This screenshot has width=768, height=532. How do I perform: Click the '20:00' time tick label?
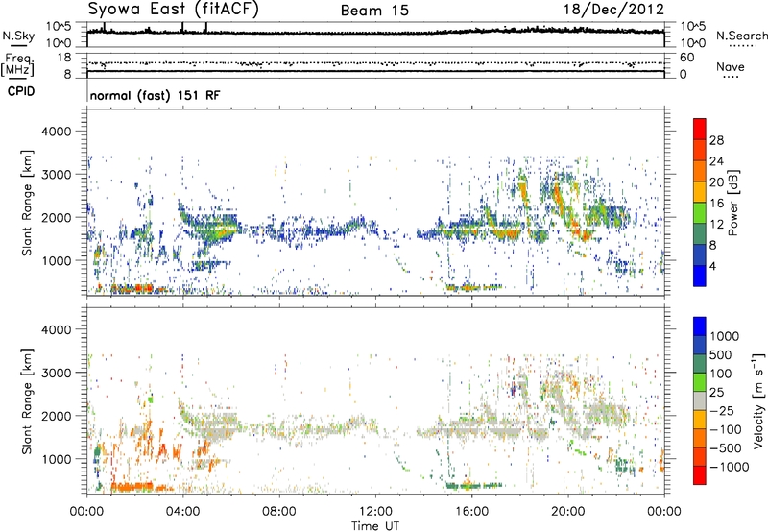pyautogui.click(x=568, y=512)
